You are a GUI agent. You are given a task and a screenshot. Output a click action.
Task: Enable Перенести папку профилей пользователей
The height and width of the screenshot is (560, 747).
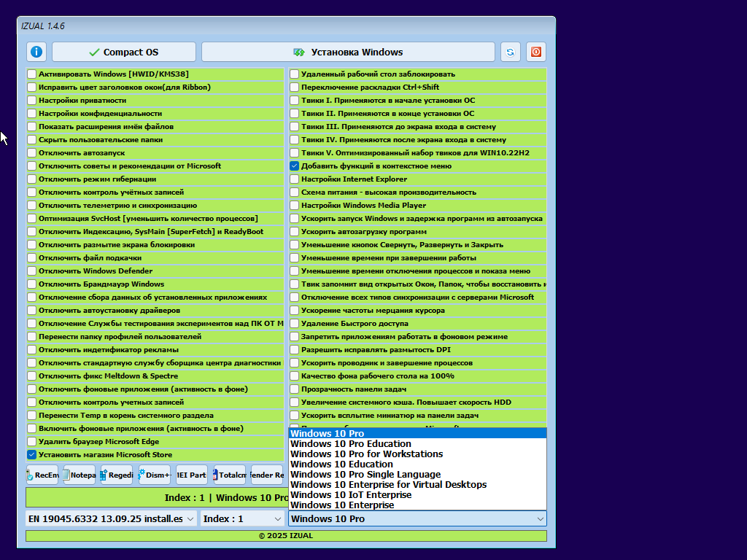(32, 337)
